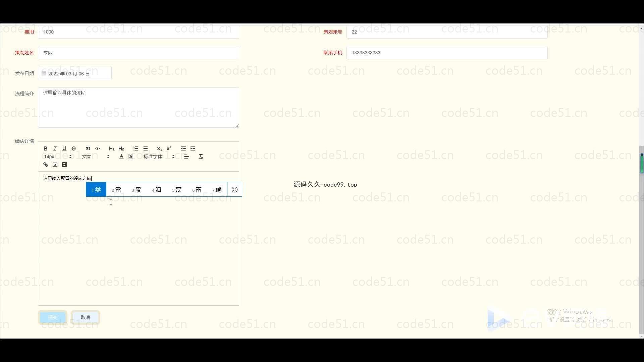
Task: Choose IME candidate 4 泪
Action: pyautogui.click(x=157, y=190)
